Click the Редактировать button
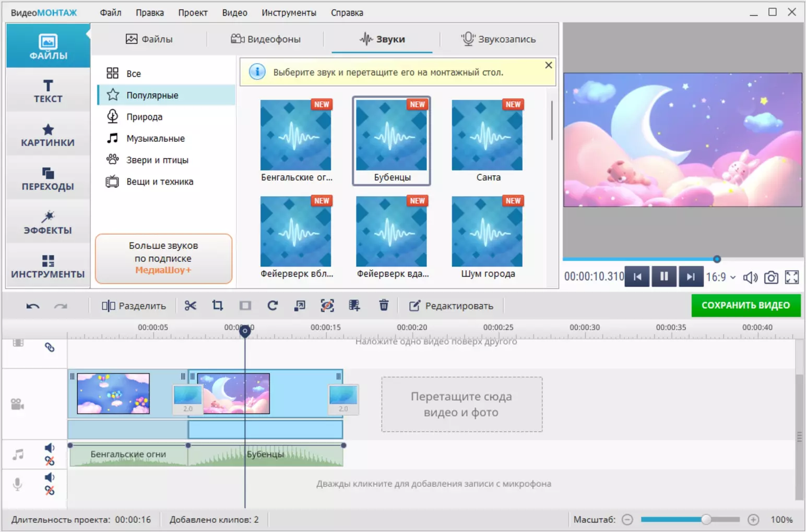 (x=451, y=306)
